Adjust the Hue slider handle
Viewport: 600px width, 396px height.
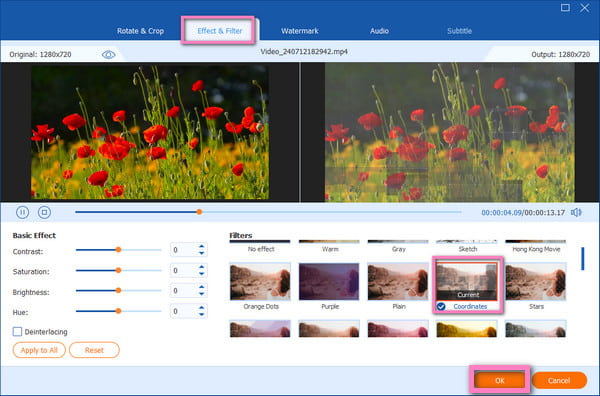click(119, 311)
